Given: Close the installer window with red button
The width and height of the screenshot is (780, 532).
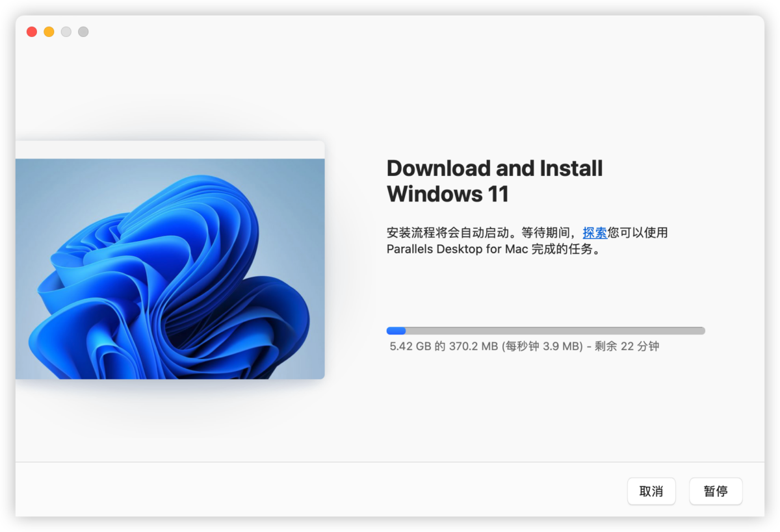Looking at the screenshot, I should [32, 32].
